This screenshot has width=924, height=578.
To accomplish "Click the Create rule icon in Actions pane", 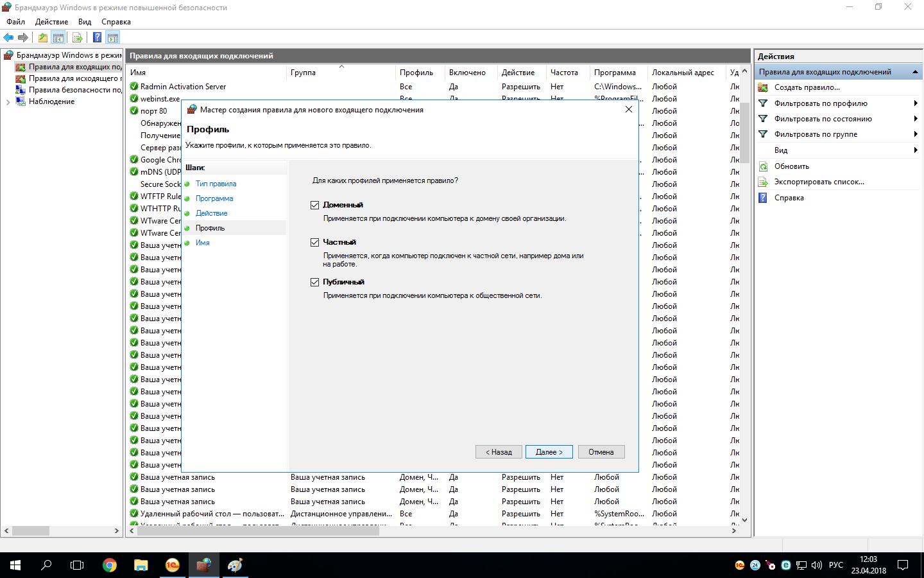I will (x=763, y=87).
